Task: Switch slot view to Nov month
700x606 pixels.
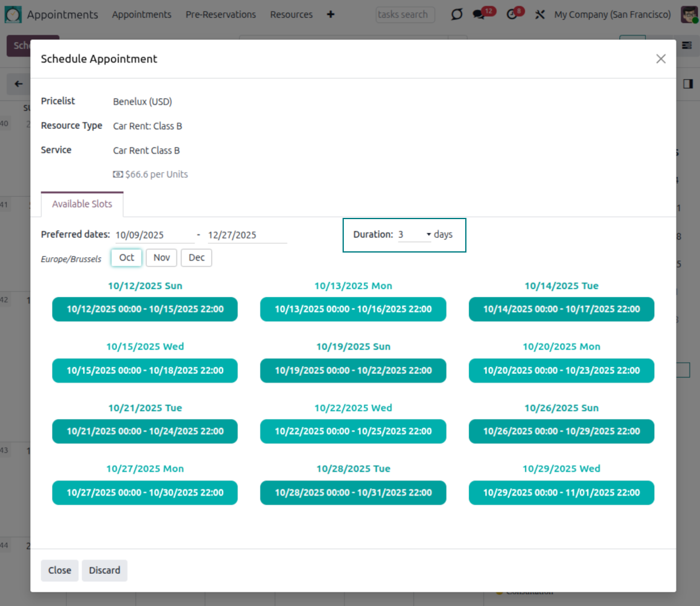Action: (x=162, y=258)
